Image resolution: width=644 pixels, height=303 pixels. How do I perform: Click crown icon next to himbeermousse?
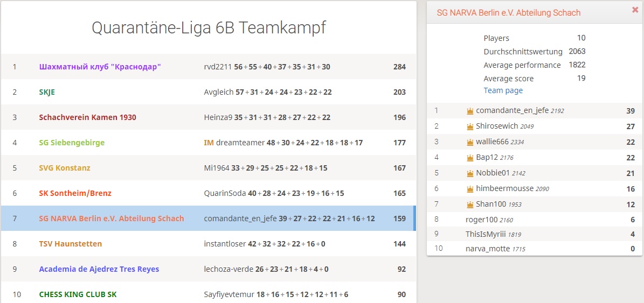click(470, 189)
